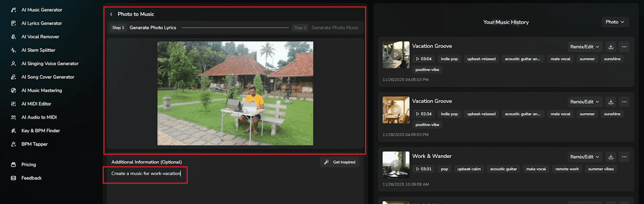Click the 'summer vibes' tag
644x204 pixels.
(x=601, y=169)
